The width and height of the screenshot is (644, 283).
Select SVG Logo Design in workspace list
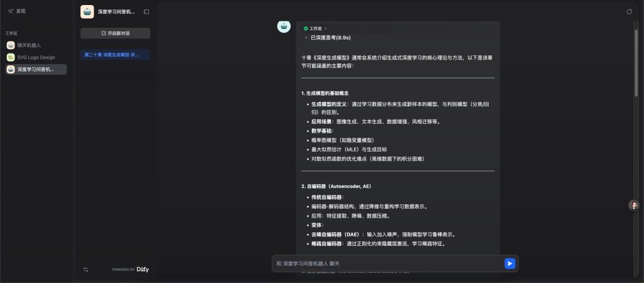[36, 57]
